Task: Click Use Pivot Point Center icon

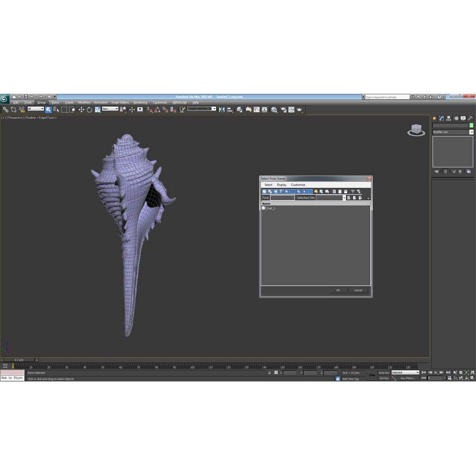Action: coord(123,110)
